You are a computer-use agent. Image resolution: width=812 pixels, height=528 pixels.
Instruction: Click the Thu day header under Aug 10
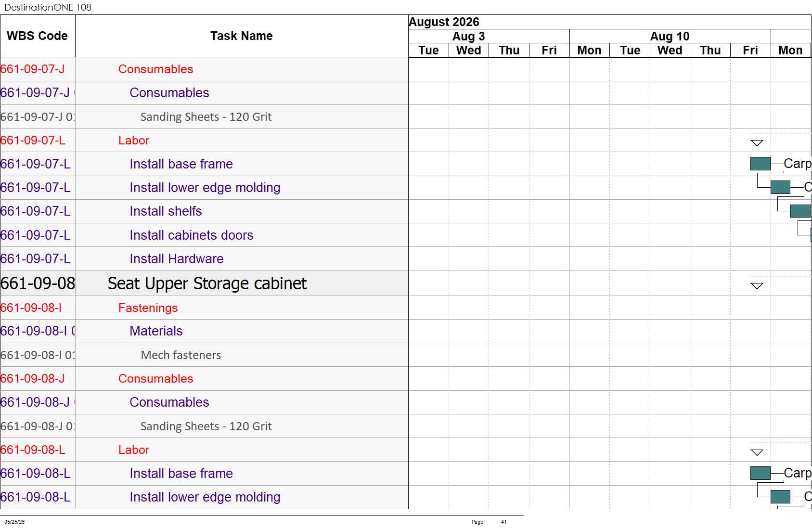[x=710, y=51]
